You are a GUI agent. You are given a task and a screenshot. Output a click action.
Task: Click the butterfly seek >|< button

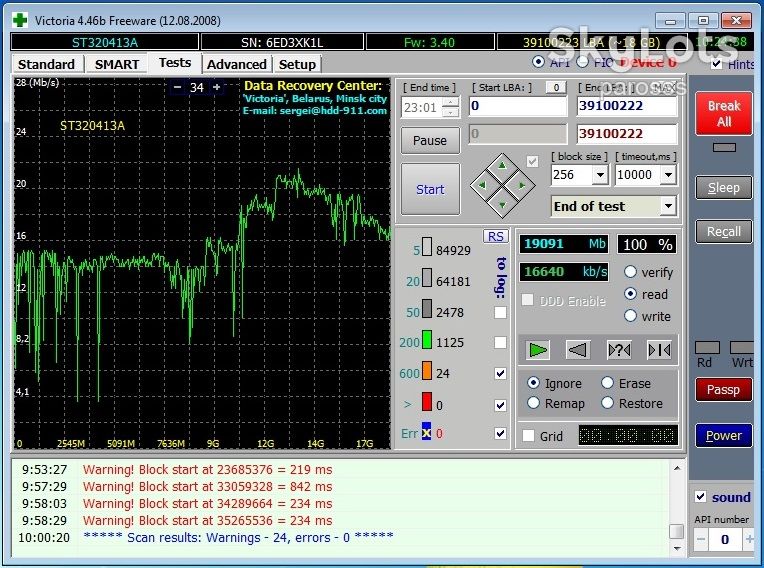(659, 350)
